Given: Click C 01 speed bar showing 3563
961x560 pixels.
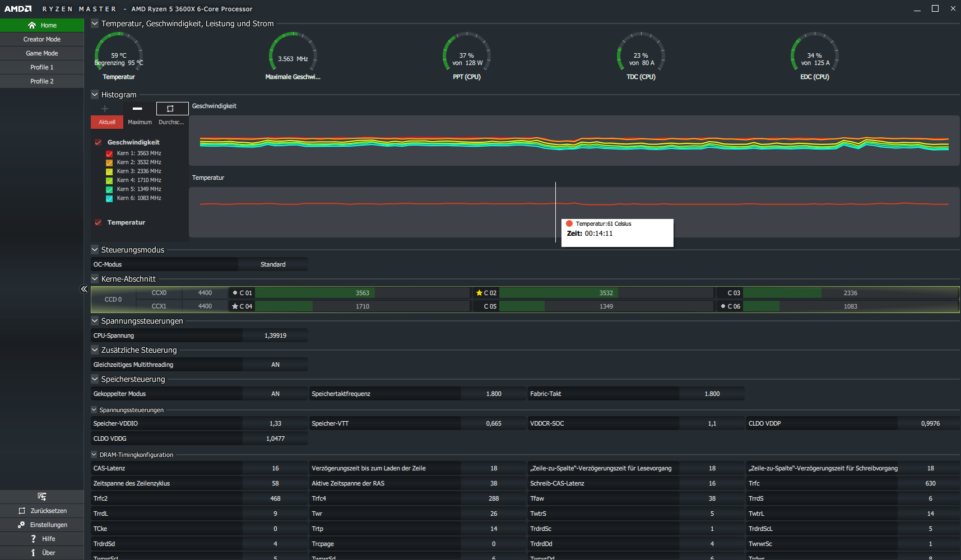Looking at the screenshot, I should tap(362, 293).
